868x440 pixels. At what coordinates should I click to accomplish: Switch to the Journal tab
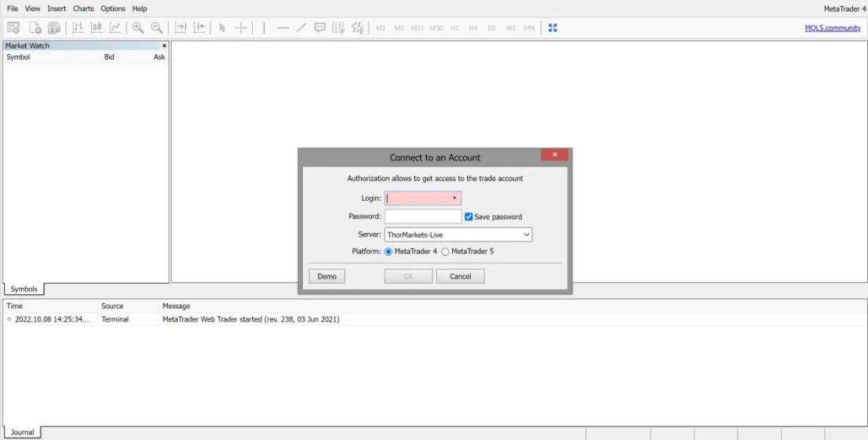pos(22,432)
